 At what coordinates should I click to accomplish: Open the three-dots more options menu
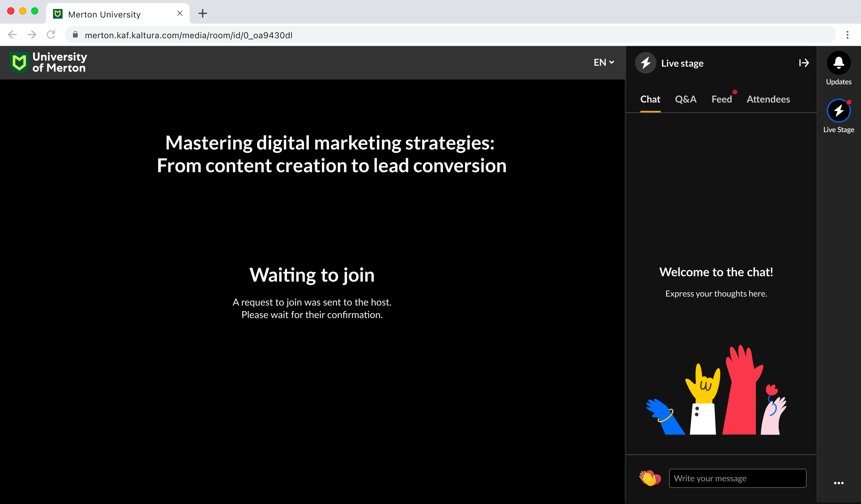(x=838, y=483)
